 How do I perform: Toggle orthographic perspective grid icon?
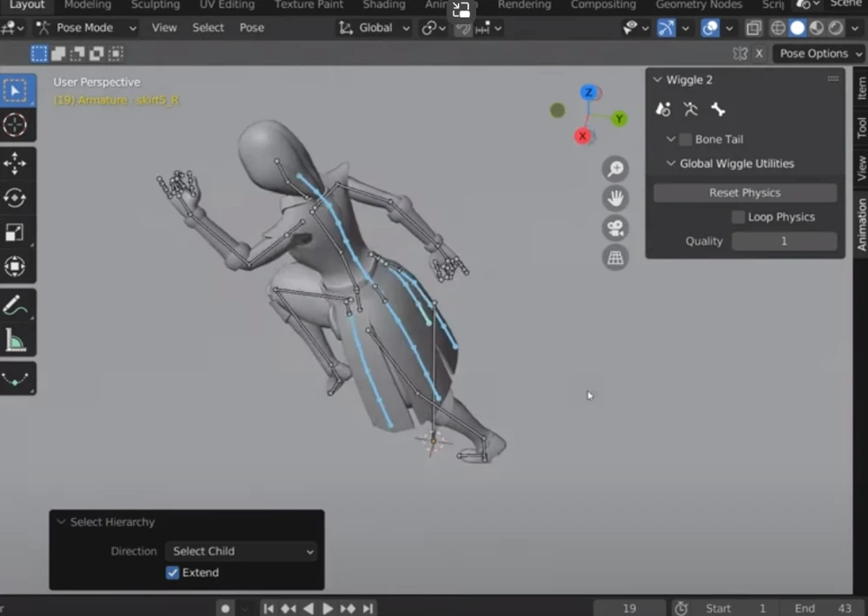615,258
